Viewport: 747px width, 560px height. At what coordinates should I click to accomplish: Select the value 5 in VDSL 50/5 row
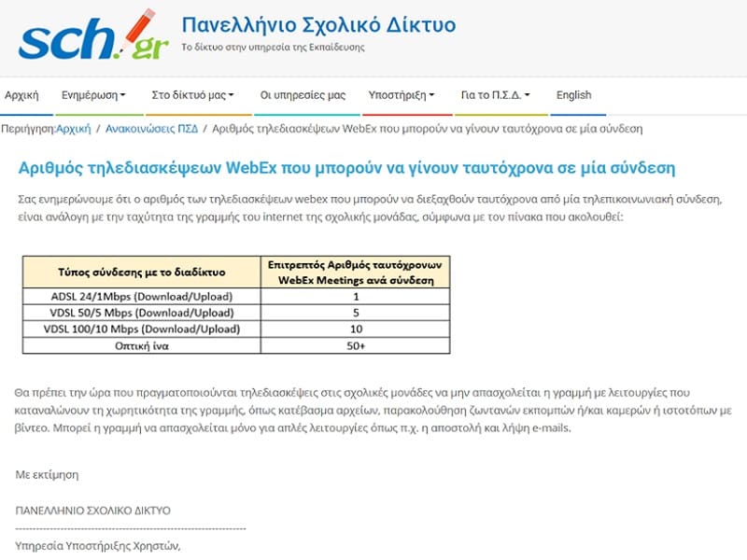356,313
